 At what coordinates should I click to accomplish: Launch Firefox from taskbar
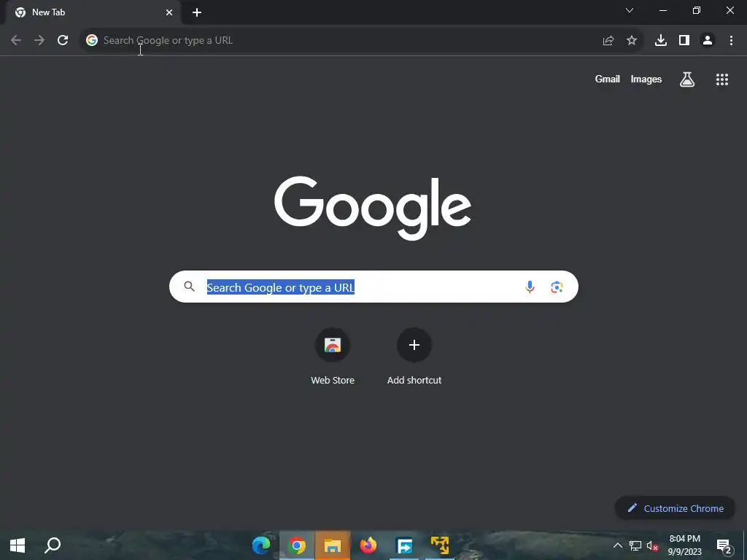point(368,545)
